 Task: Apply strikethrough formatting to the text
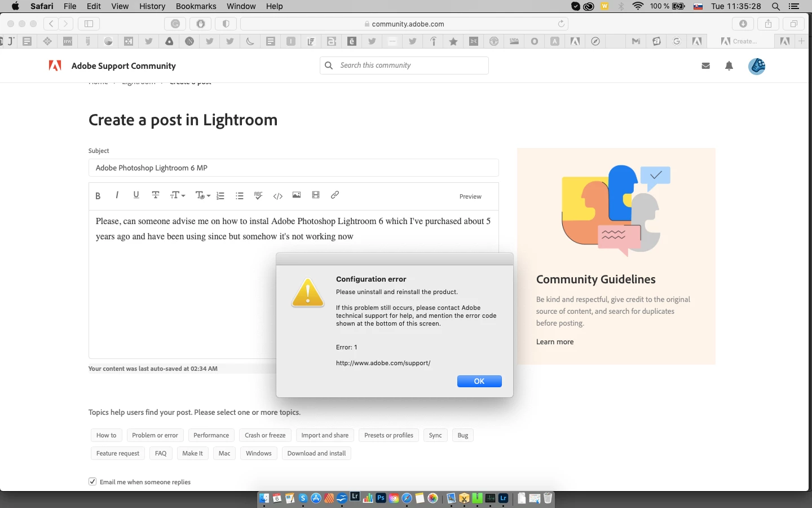pyautogui.click(x=156, y=195)
